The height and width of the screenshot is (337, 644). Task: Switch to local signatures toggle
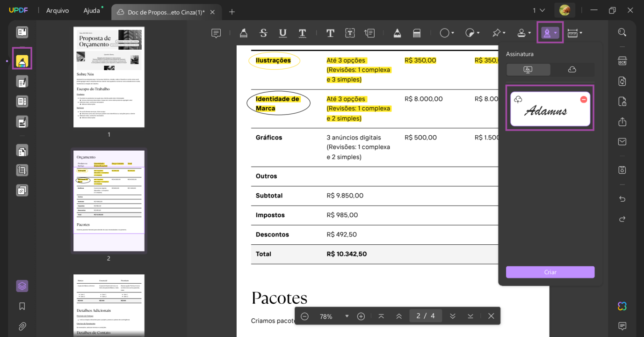pos(528,70)
